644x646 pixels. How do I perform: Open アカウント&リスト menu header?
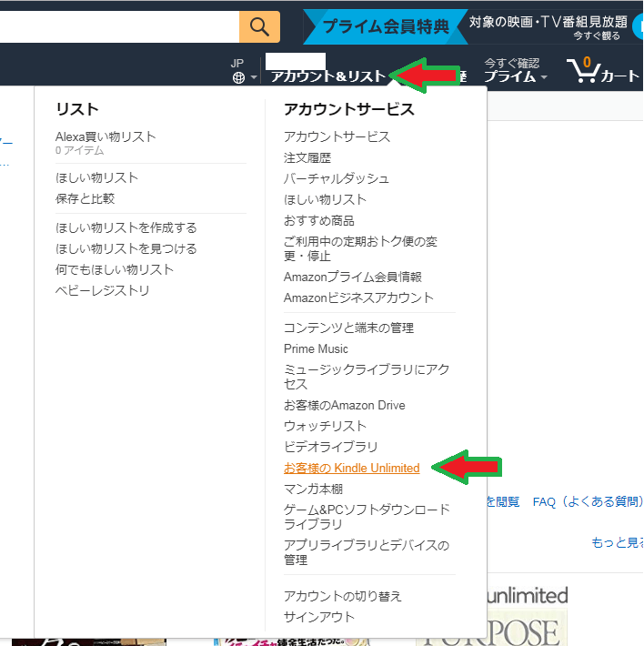pyautogui.click(x=328, y=76)
